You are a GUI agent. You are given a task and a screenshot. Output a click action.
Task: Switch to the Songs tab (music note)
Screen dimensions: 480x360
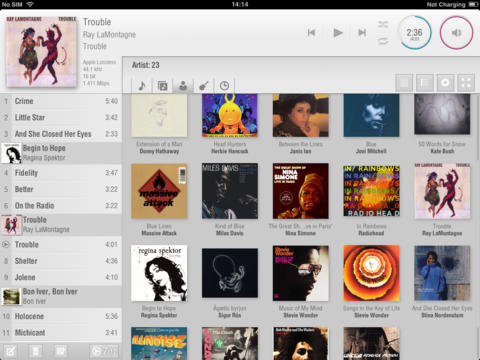tap(142, 86)
